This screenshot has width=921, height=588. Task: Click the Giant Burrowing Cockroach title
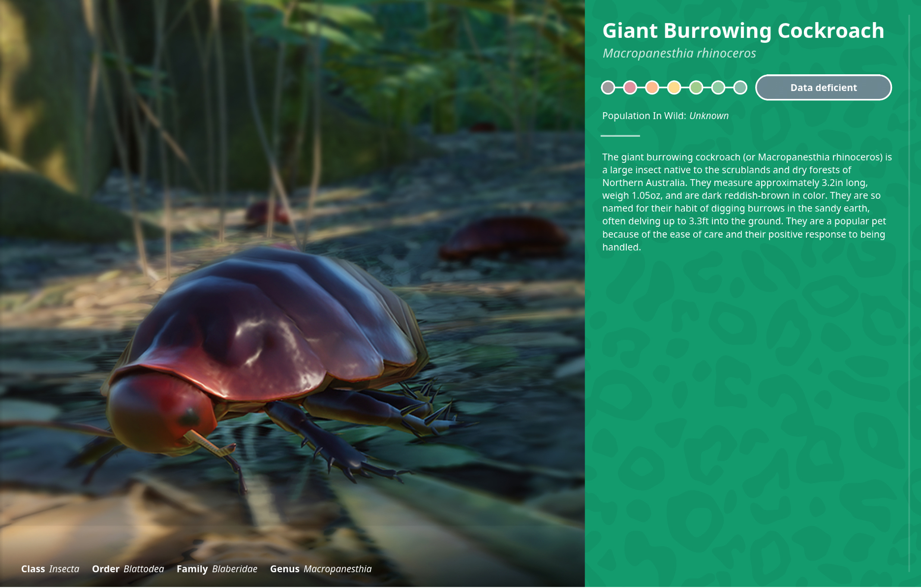point(743,31)
